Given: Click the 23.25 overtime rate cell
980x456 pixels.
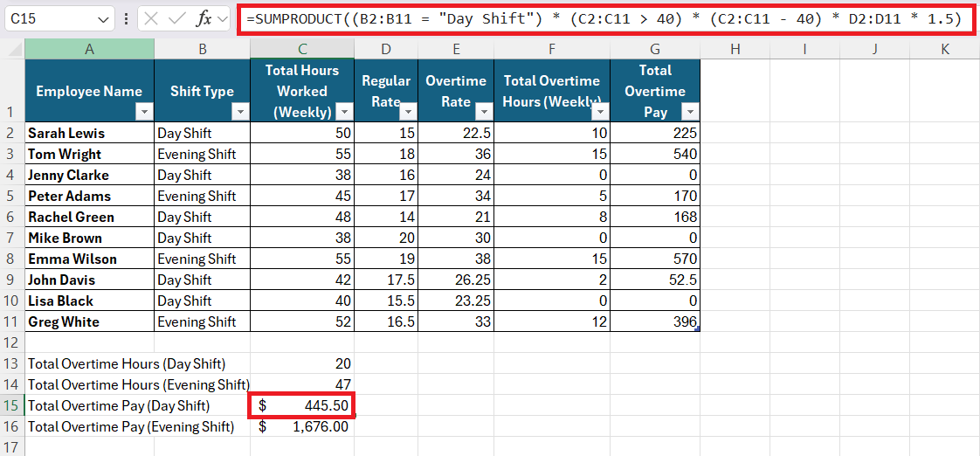Looking at the screenshot, I should click(x=456, y=301).
